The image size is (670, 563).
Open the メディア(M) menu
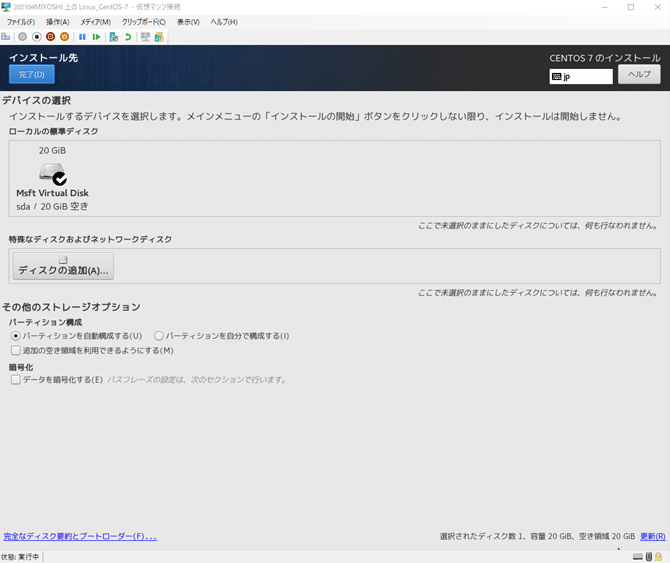click(95, 22)
